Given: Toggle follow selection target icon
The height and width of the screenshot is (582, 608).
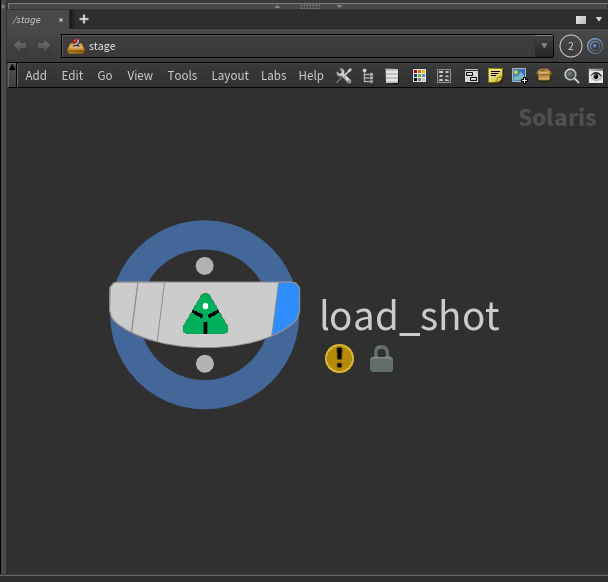Looking at the screenshot, I should [x=595, y=46].
